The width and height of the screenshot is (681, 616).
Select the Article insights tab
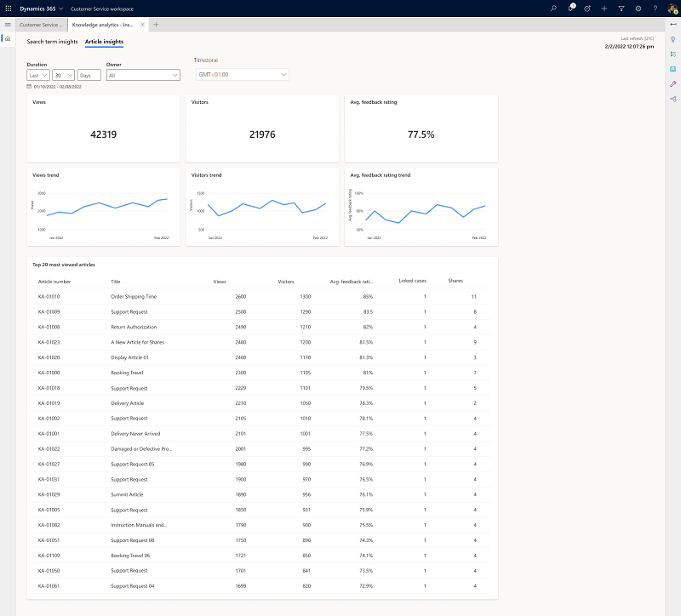tap(104, 42)
